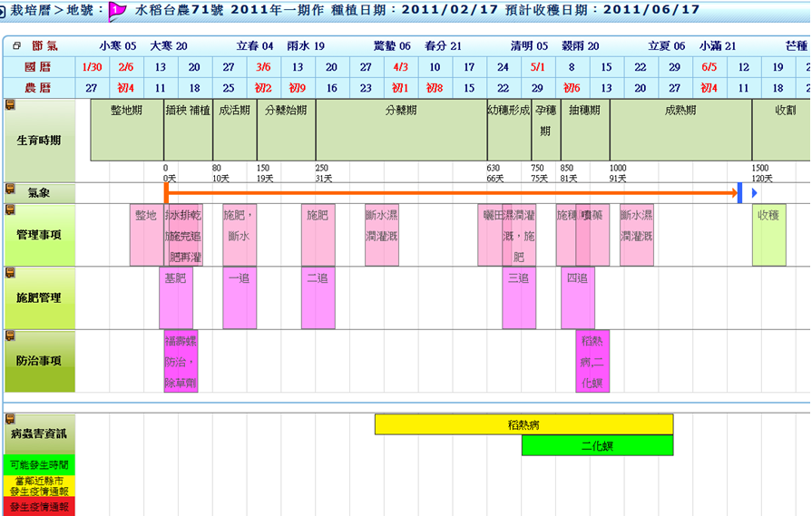
Task: Open the 施肥，斷水 management block
Action: [240, 235]
